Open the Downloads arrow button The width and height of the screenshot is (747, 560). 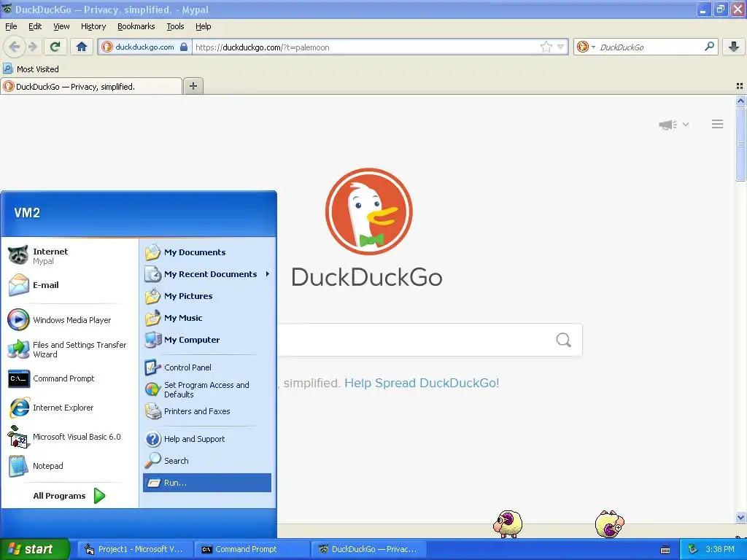tap(734, 47)
